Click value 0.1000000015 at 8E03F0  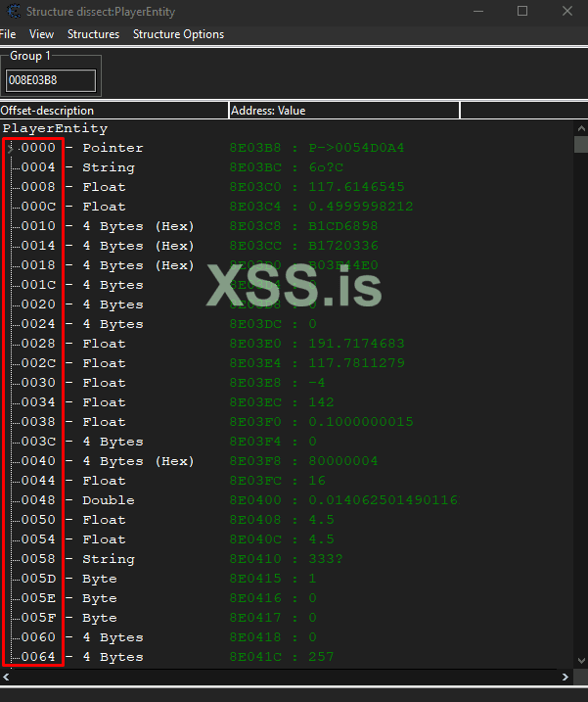click(x=361, y=422)
